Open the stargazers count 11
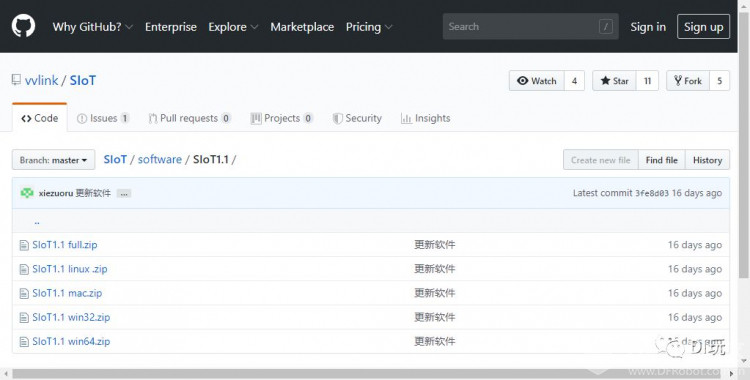Viewport: 750px width, 380px height. (x=647, y=81)
